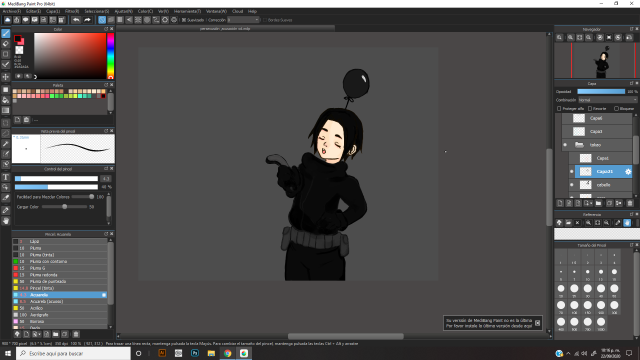Click the scroll down arrow of the brush list
The image size is (640, 360).
(111, 327)
